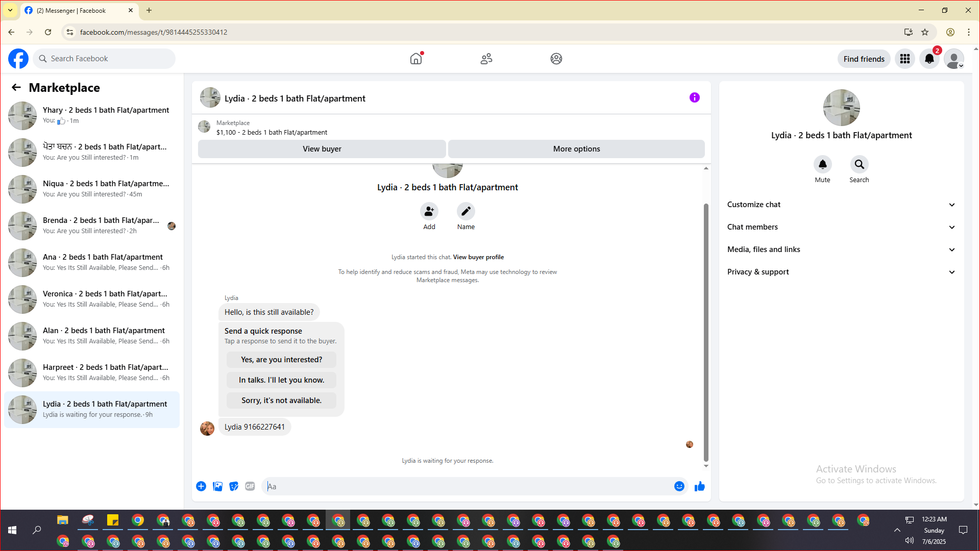Click the Add people icon
The height and width of the screenshot is (551, 980).
point(429,211)
